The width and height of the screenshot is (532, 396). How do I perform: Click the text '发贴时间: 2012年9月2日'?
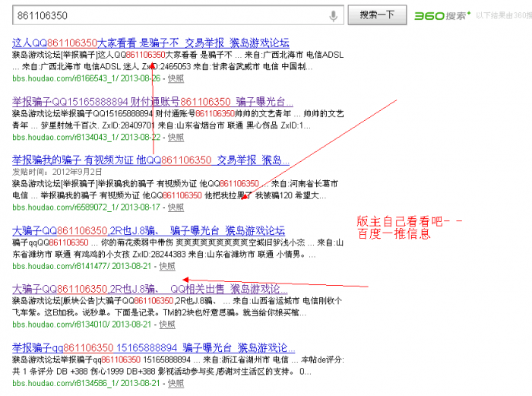click(57, 172)
